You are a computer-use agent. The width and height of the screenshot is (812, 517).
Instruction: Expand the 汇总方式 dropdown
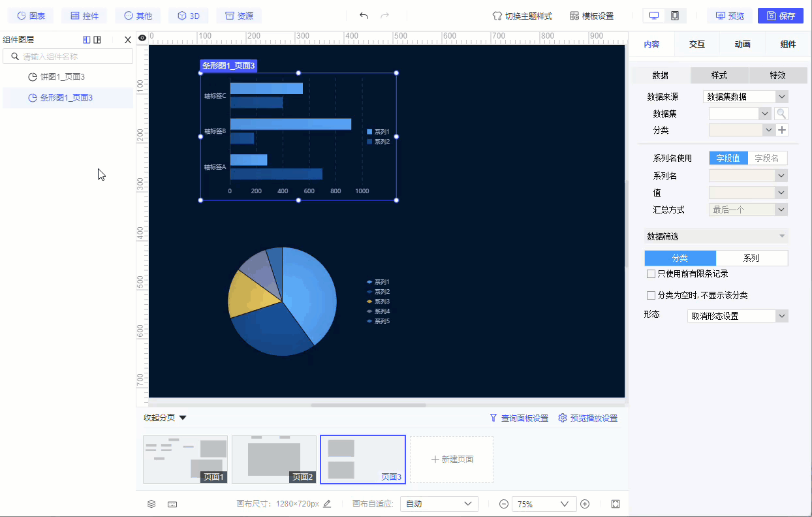[748, 210]
